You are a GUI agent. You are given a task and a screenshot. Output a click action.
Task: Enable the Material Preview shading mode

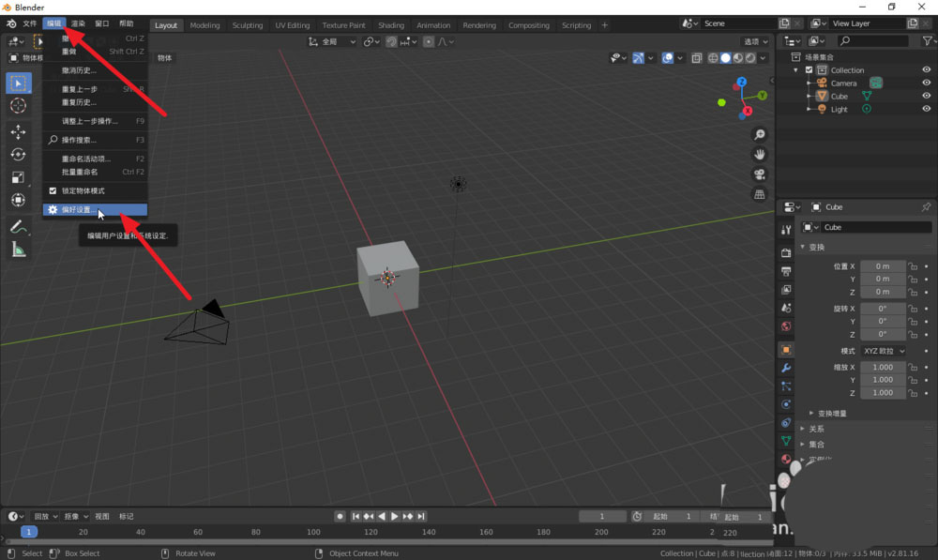point(737,57)
